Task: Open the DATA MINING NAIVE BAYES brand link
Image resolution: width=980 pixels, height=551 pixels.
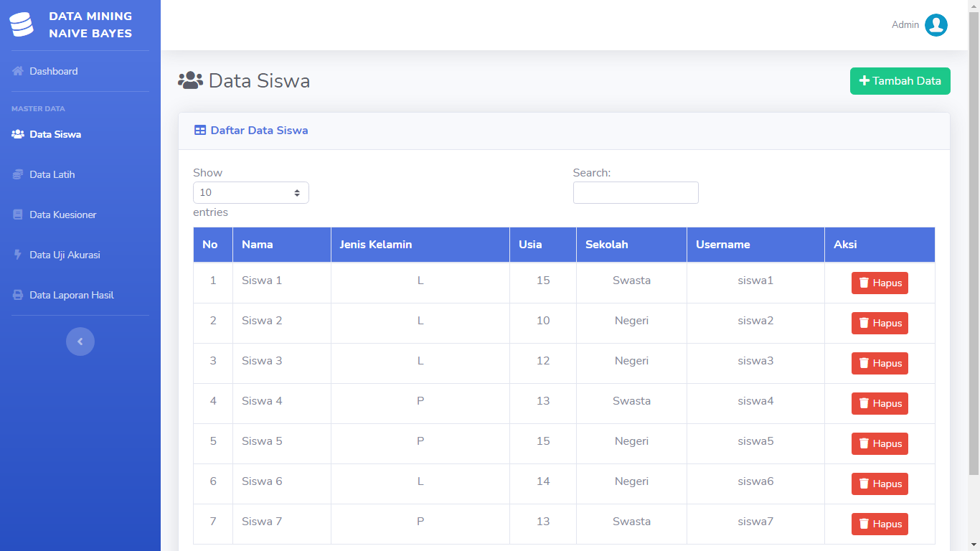Action: [x=80, y=24]
